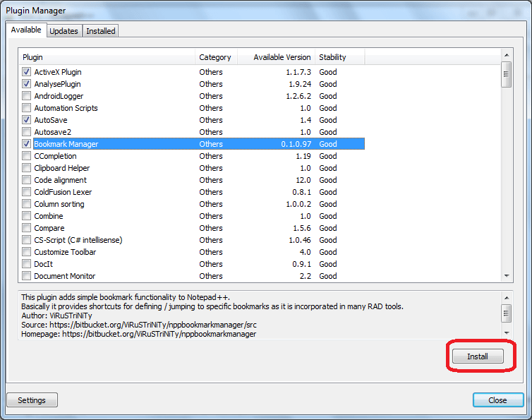Select the Customize Toolbar row name
532x420 pixels.
point(65,252)
